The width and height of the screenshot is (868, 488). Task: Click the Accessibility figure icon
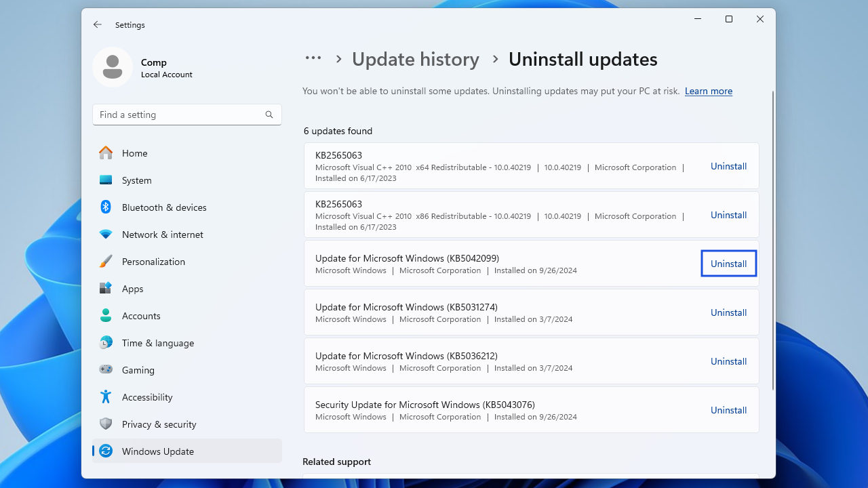(106, 397)
